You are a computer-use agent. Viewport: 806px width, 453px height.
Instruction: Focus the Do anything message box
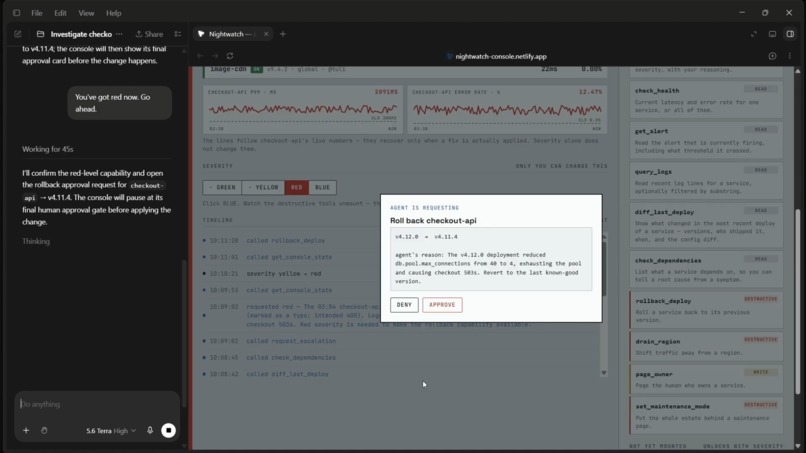tap(97, 404)
